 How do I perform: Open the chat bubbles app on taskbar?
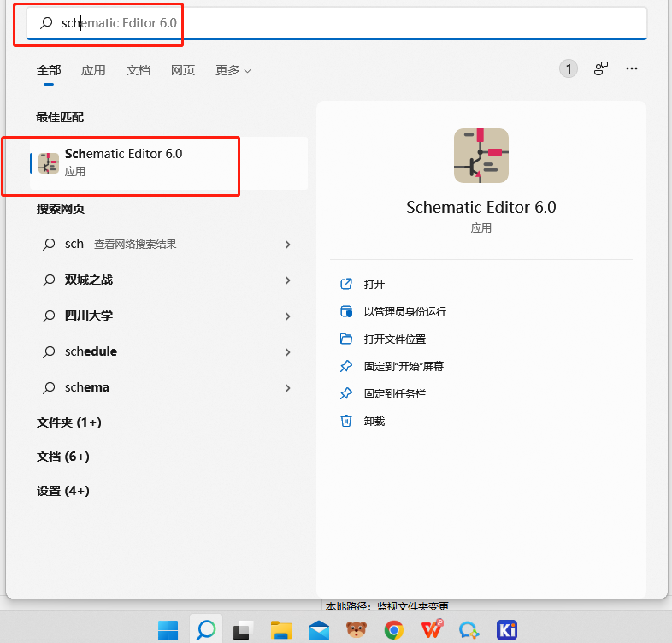pyautogui.click(x=469, y=630)
